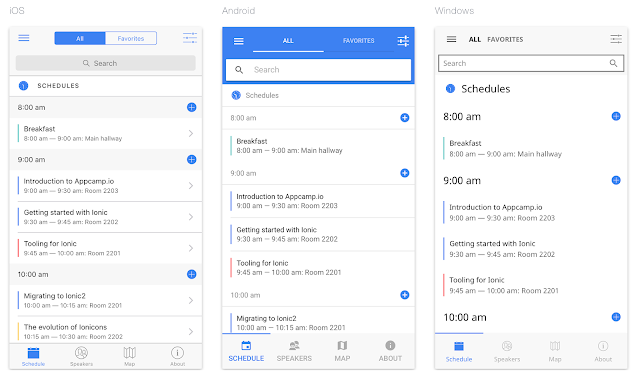Click the plus icon beside 8:00 am in Windows
This screenshot has width=640, height=378.
pyautogui.click(x=616, y=116)
